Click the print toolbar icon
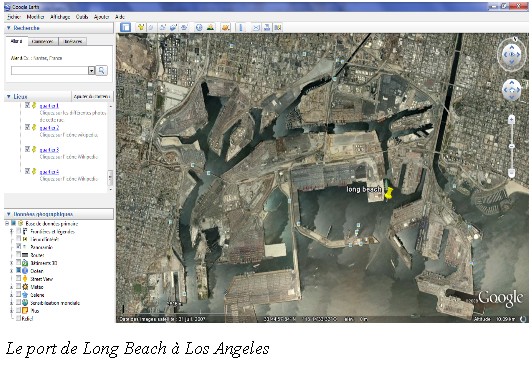 click(267, 27)
